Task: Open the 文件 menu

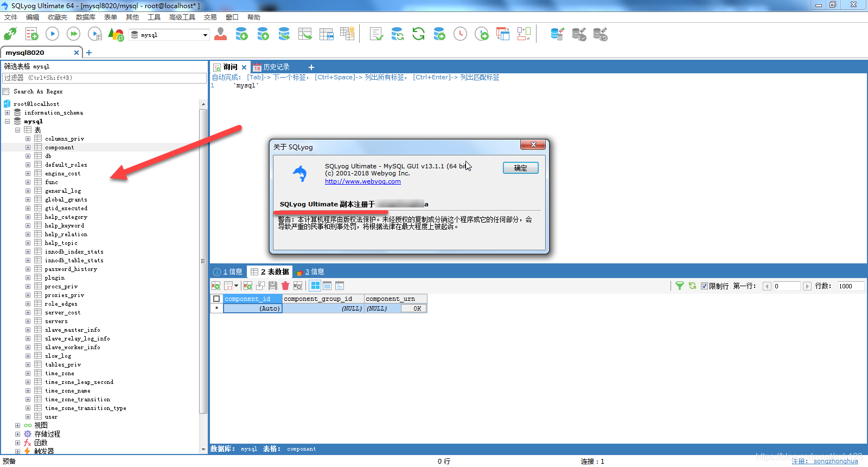Action: (11, 17)
